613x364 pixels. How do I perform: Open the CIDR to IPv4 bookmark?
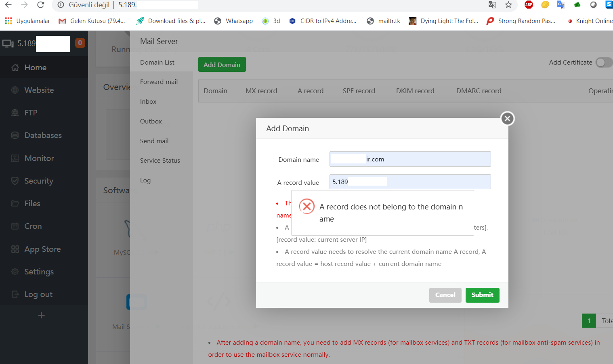[x=323, y=21]
